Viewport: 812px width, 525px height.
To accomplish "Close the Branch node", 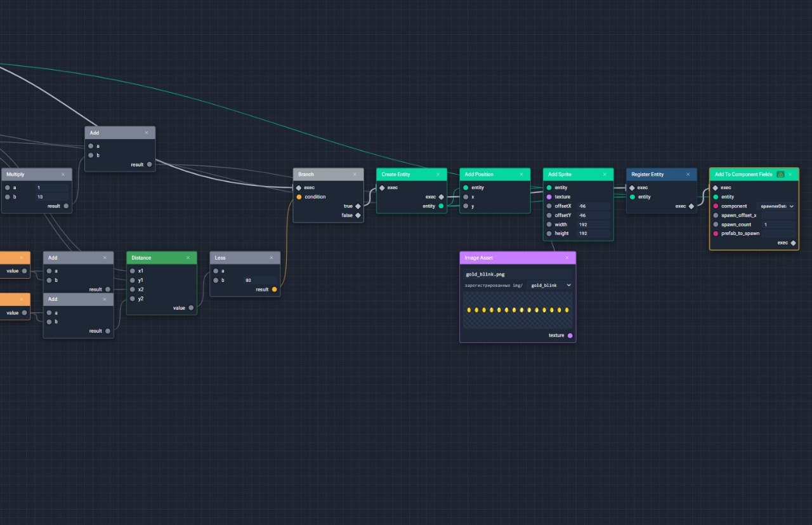I will (x=355, y=175).
